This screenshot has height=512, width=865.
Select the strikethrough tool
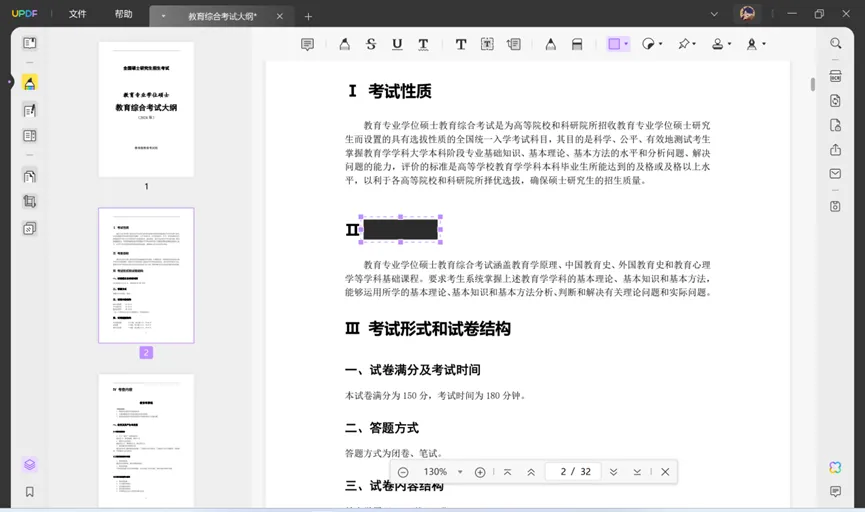371,44
